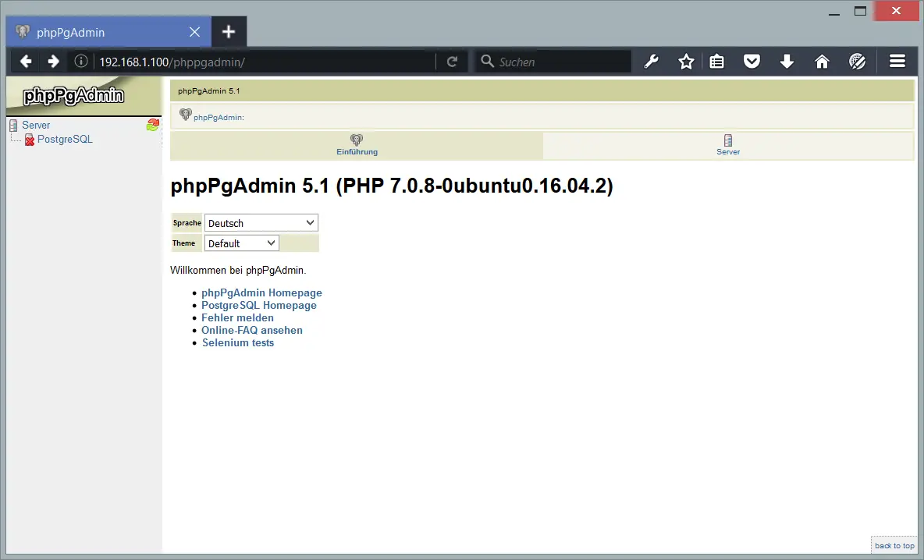Open the Einführung tab
The width and height of the screenshot is (924, 560).
coord(357,145)
